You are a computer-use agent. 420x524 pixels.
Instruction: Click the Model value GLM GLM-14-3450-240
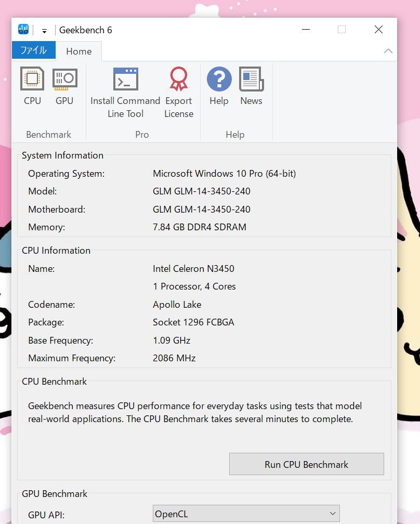[x=202, y=191]
